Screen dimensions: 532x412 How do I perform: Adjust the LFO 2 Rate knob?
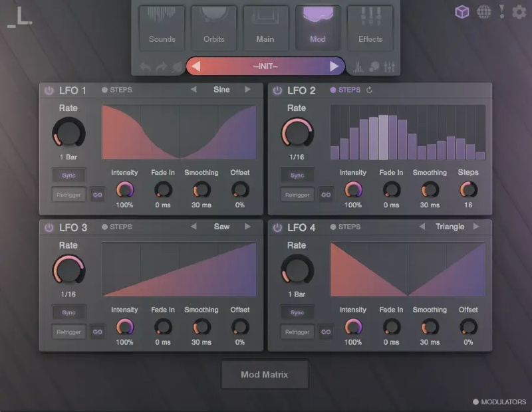pos(297,133)
